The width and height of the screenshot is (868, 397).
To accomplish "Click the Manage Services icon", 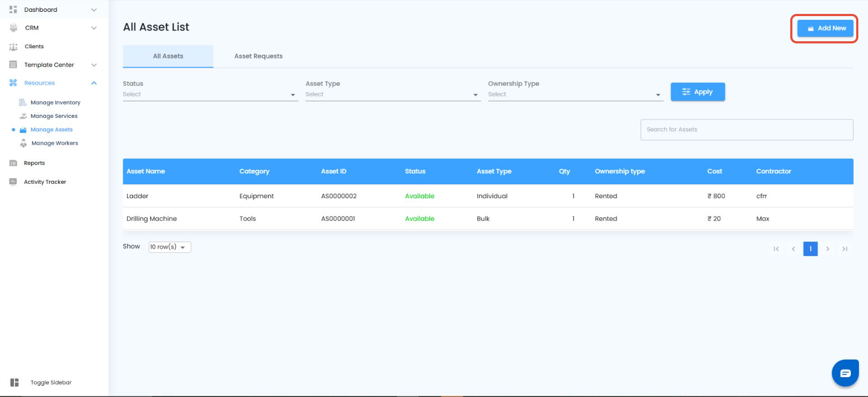I will (23, 116).
